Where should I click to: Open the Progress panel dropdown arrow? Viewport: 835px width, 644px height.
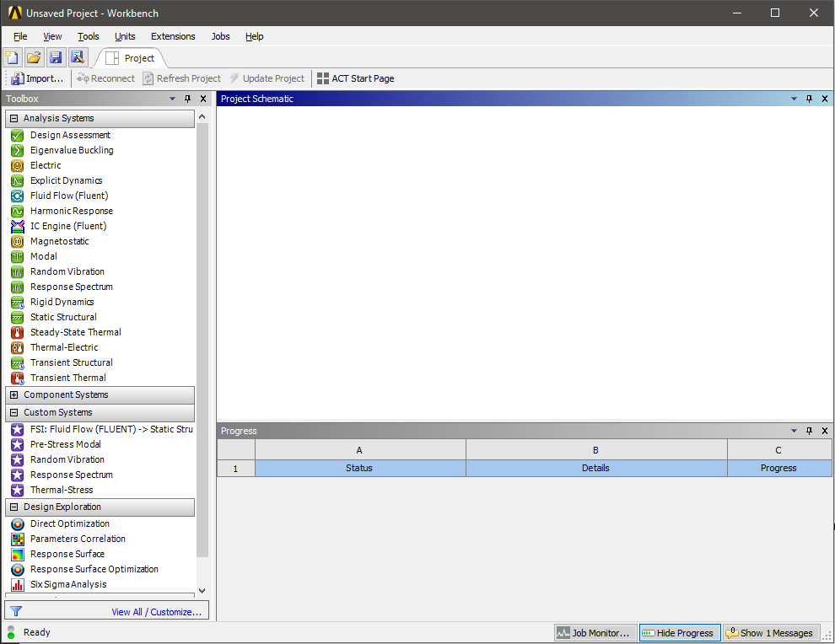point(794,431)
